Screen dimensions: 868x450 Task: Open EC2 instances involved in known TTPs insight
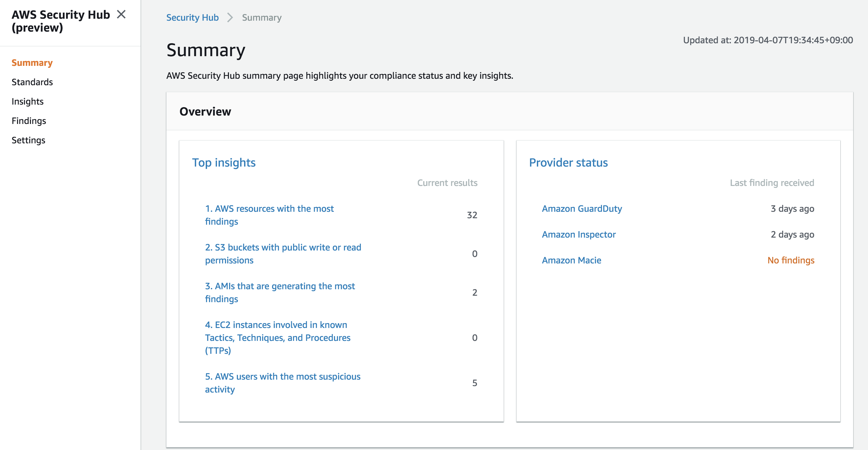(278, 337)
